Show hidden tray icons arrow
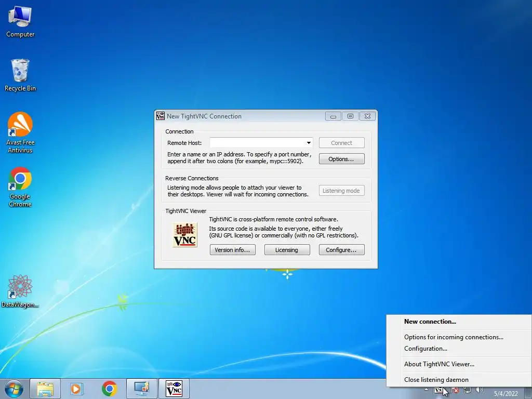 [x=426, y=390]
